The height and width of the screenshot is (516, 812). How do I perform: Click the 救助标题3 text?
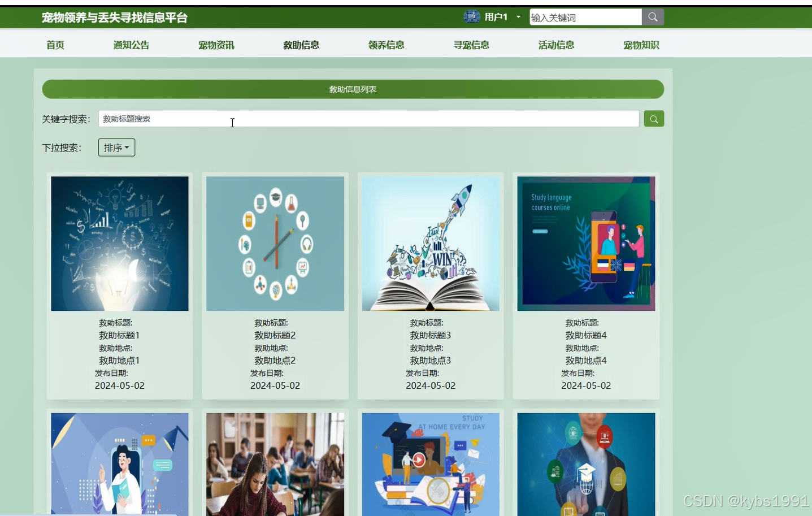pyautogui.click(x=431, y=335)
